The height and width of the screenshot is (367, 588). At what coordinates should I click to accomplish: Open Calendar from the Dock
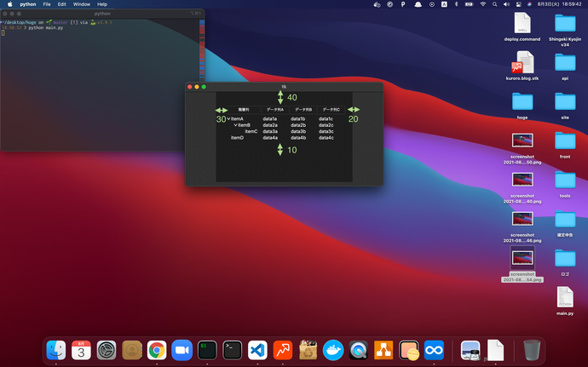pyautogui.click(x=81, y=350)
